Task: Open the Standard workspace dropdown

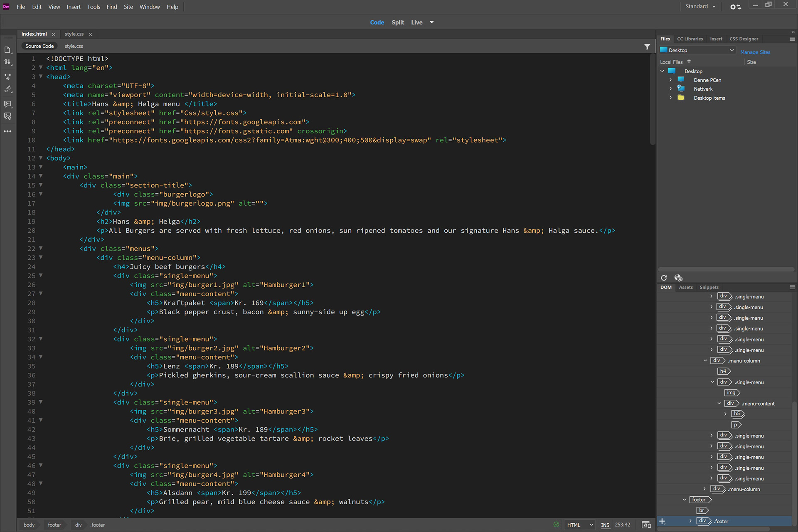Action: 700,7
